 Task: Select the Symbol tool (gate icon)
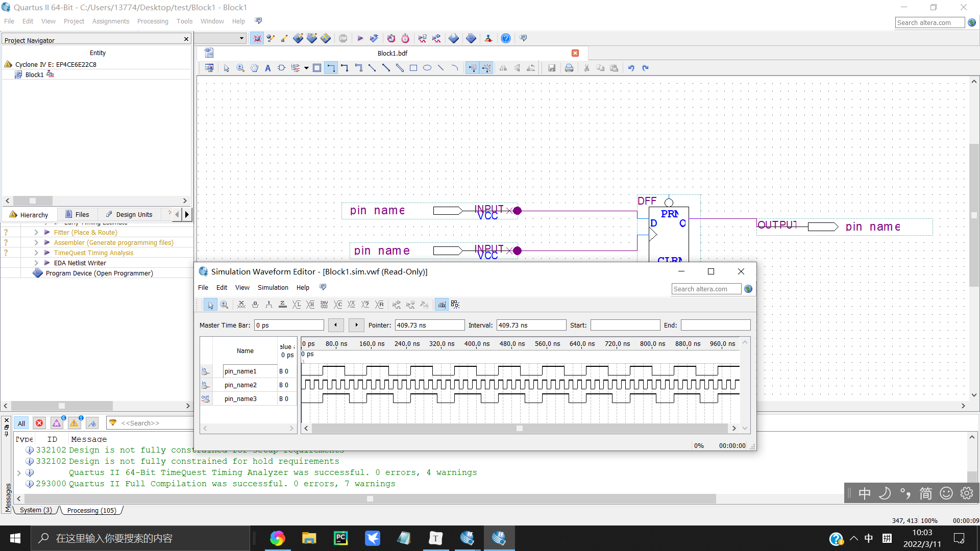[x=281, y=68]
